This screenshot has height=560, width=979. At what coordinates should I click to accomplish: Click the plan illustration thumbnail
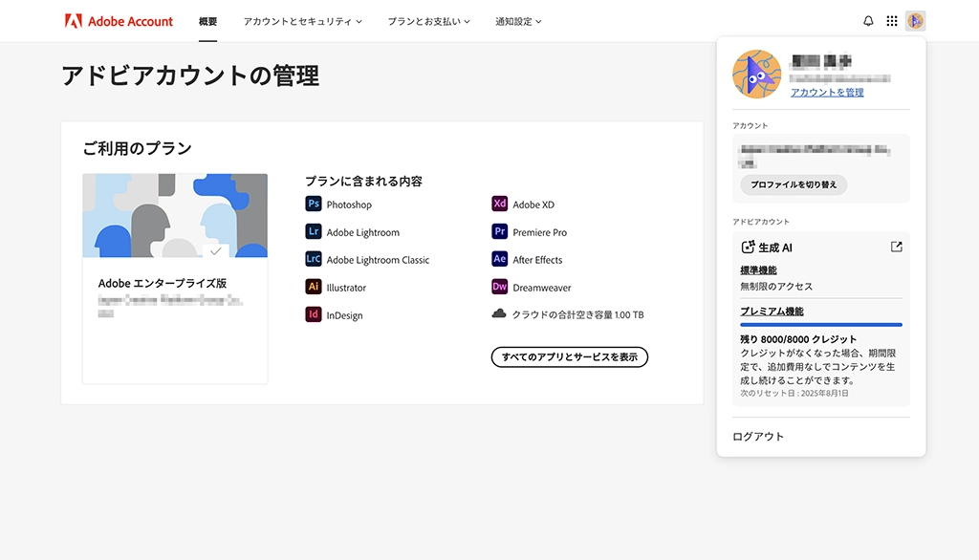(175, 215)
